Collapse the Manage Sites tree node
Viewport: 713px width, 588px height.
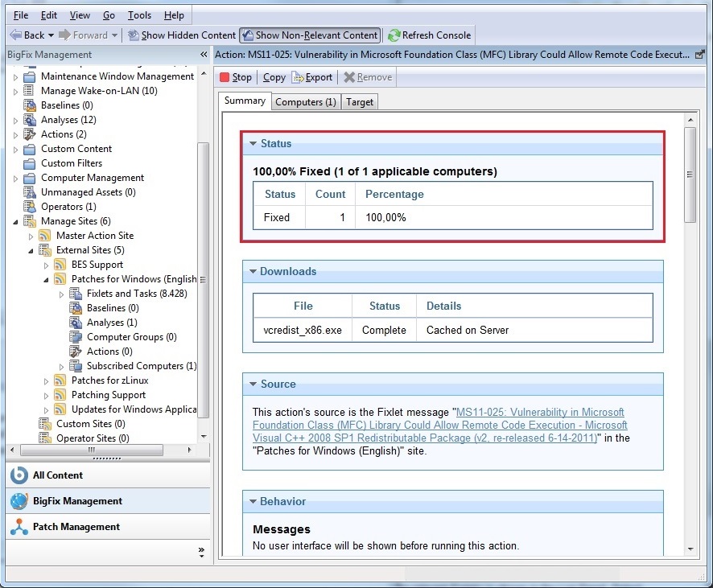click(16, 221)
